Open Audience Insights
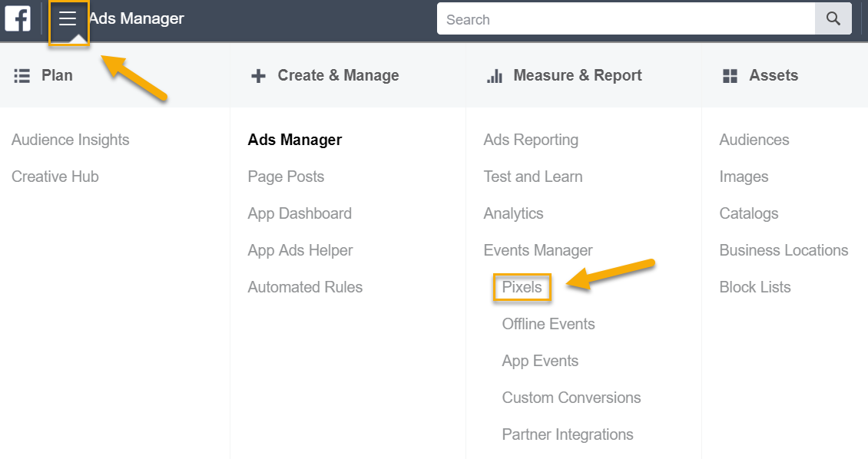Image resolution: width=868 pixels, height=459 pixels. tap(71, 140)
